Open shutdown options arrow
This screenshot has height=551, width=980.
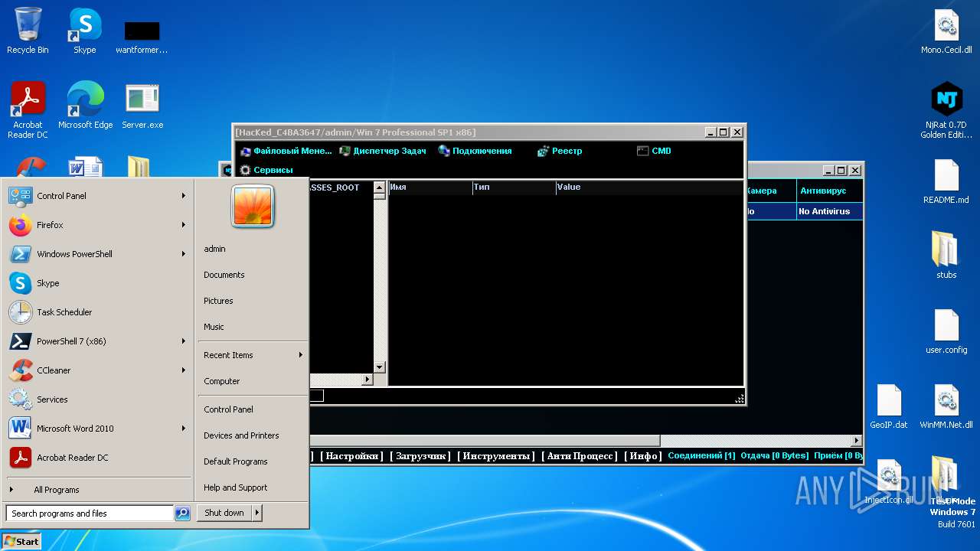pyautogui.click(x=257, y=513)
